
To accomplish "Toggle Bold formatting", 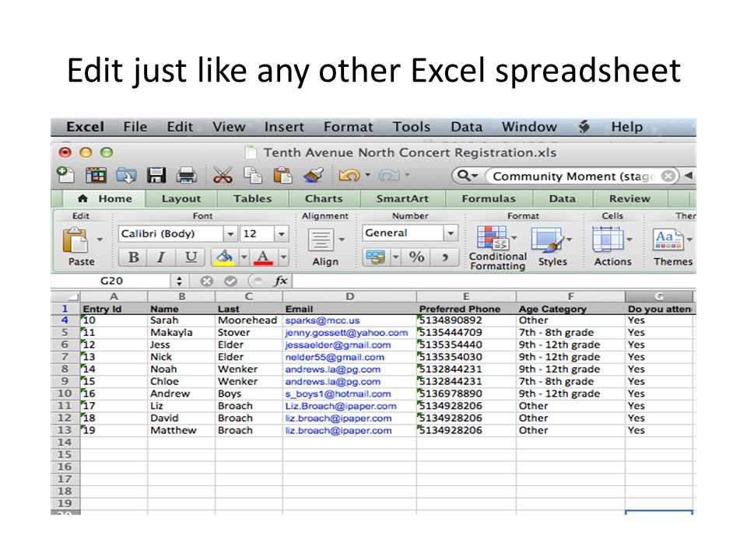I will [133, 257].
